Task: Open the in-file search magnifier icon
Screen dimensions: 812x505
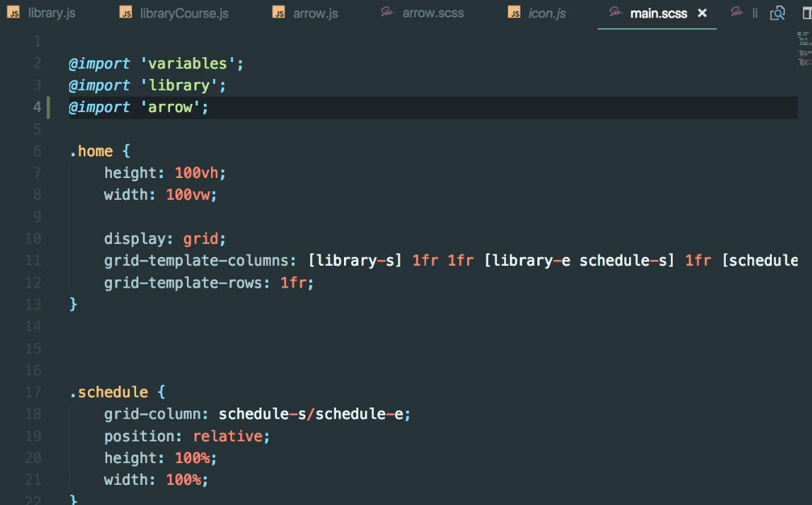Action: 777,13
